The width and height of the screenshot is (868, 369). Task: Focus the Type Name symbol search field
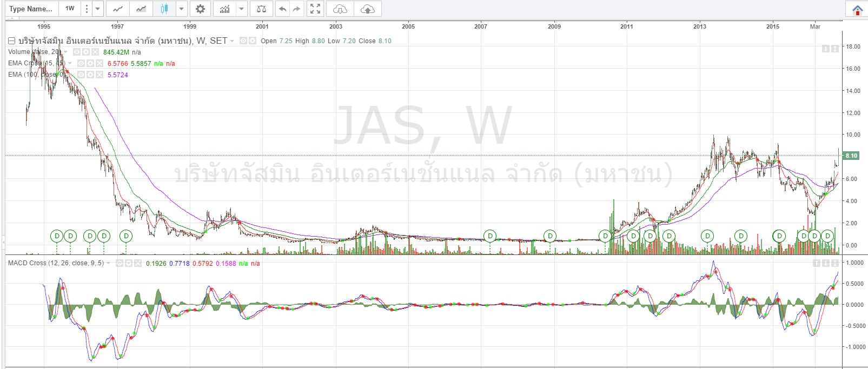(31, 9)
